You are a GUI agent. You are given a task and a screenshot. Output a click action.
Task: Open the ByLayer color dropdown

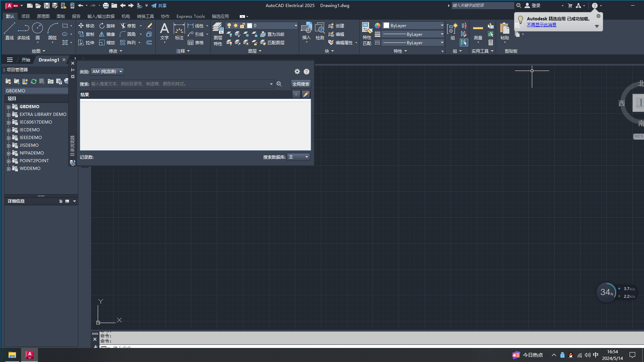click(441, 25)
